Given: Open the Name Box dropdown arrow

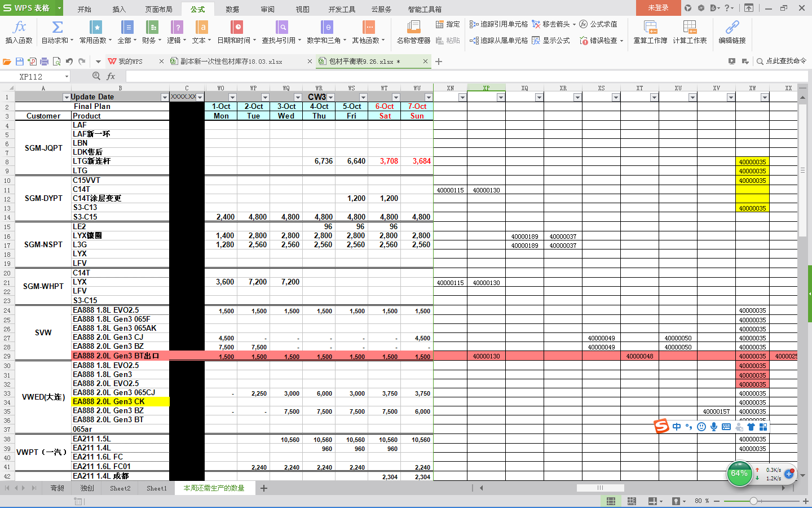Looking at the screenshot, I should tap(67, 76).
